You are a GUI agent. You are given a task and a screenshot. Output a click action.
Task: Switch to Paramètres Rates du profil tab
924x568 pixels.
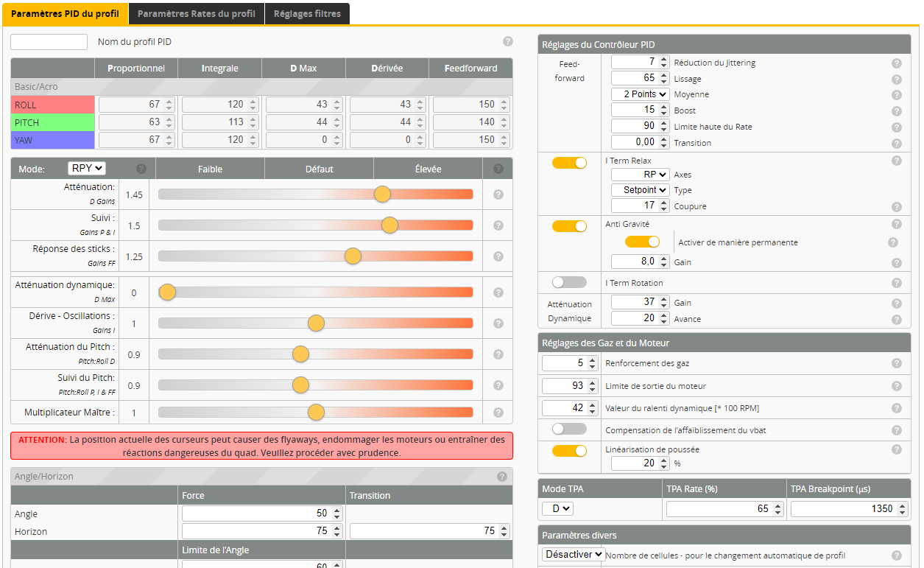click(196, 14)
